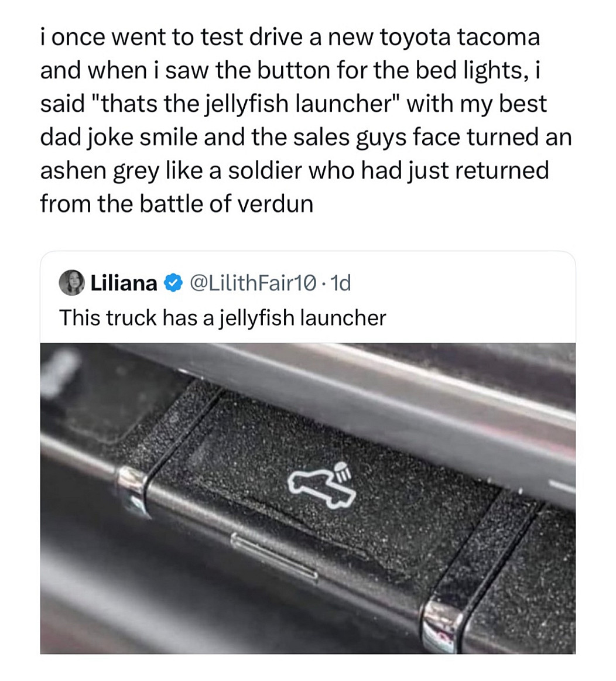Click the blue verified badge
616x681 pixels.
click(173, 284)
